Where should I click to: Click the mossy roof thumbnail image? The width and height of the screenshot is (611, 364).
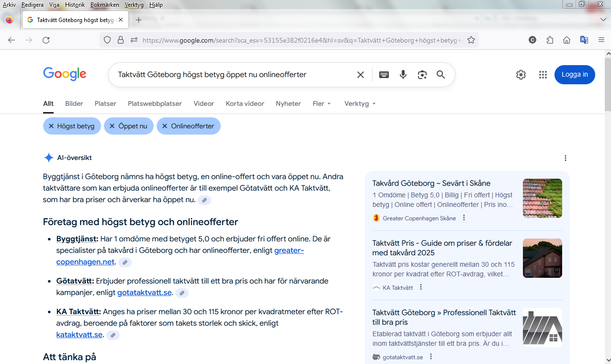point(542,198)
